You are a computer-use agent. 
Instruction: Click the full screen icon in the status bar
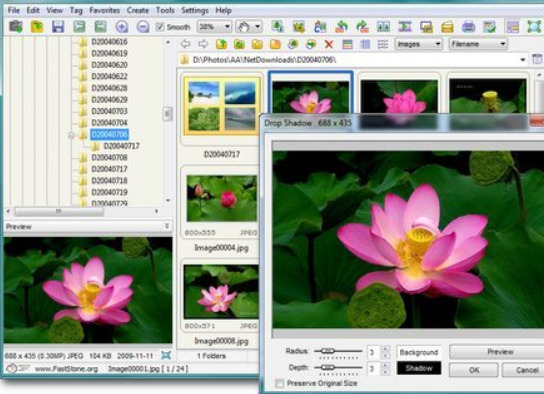click(x=166, y=355)
